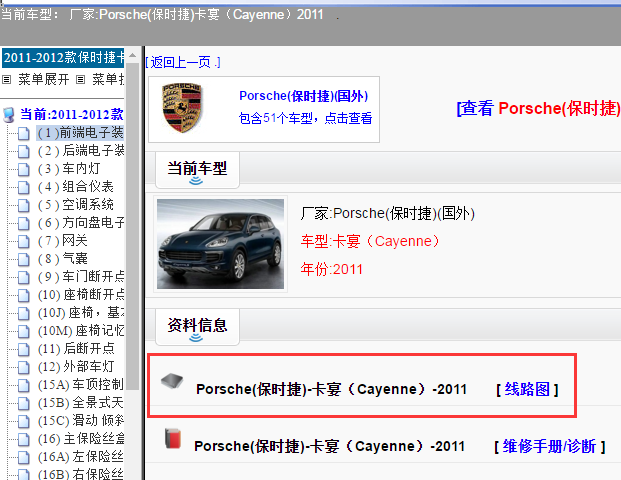
Task: Open the 资料信息 tab
Action: click(x=197, y=327)
